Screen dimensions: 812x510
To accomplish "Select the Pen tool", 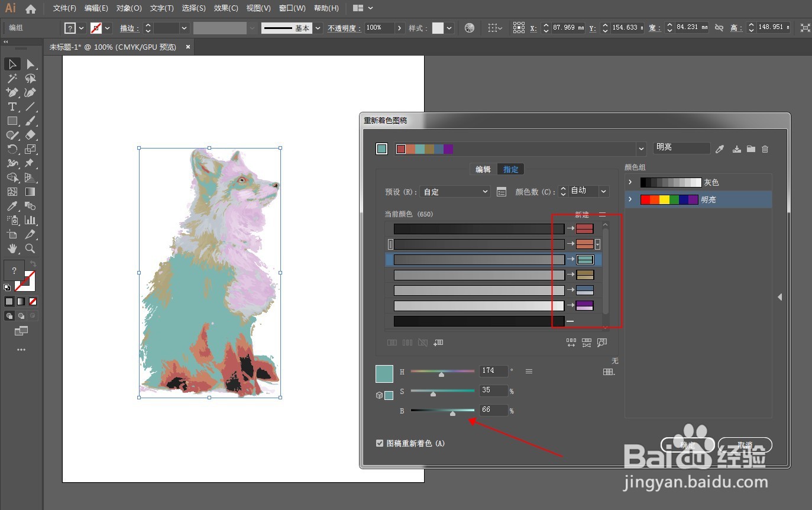I will [12, 92].
